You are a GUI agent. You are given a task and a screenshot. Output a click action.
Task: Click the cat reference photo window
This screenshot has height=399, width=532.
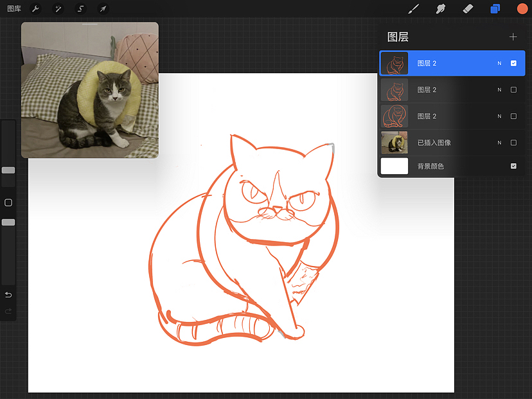(x=90, y=90)
